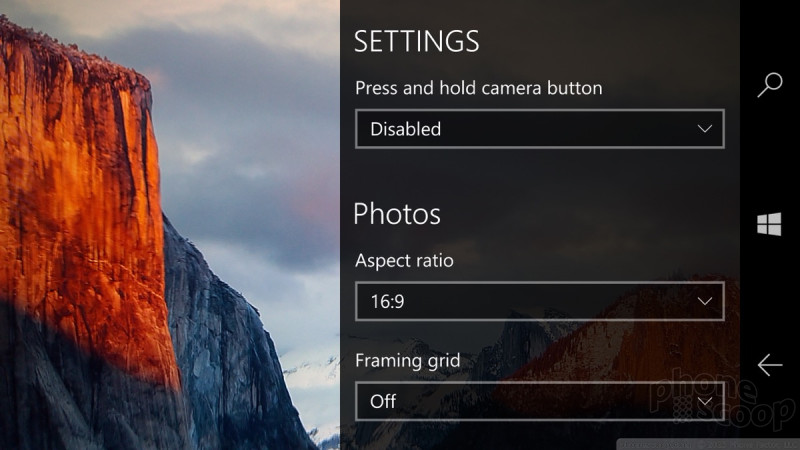Click the Disabled text in the dropdown
This screenshot has width=800, height=450.
(x=406, y=129)
